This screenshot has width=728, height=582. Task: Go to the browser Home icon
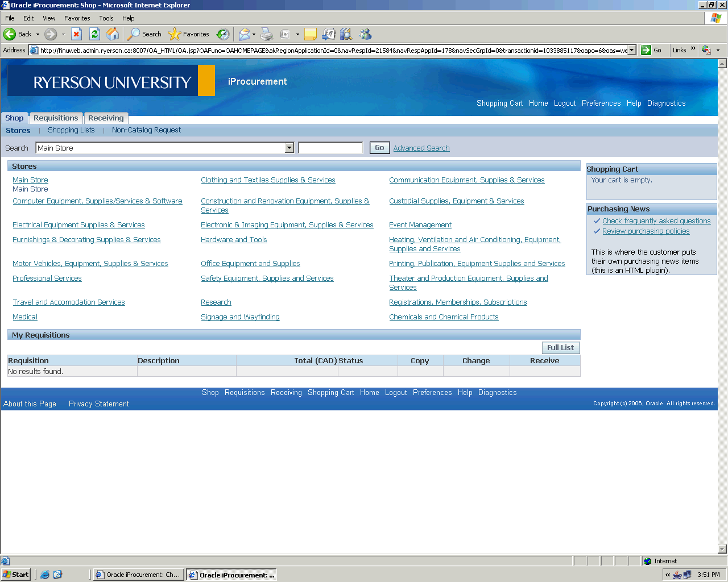(113, 34)
